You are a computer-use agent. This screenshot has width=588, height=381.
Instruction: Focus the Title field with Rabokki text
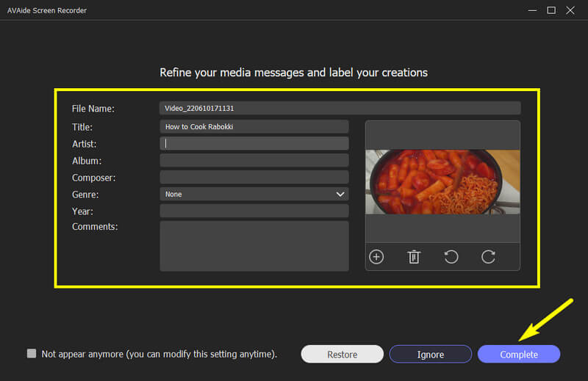pyautogui.click(x=254, y=126)
